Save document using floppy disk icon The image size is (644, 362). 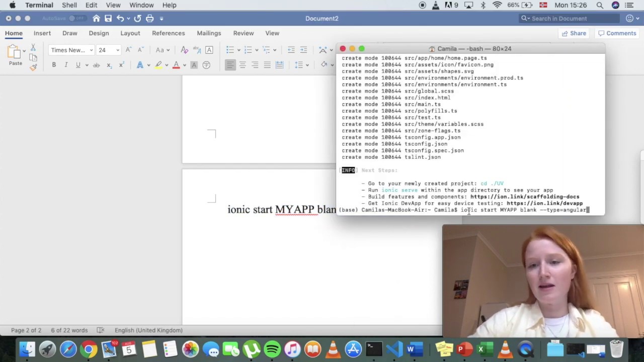coord(108,18)
